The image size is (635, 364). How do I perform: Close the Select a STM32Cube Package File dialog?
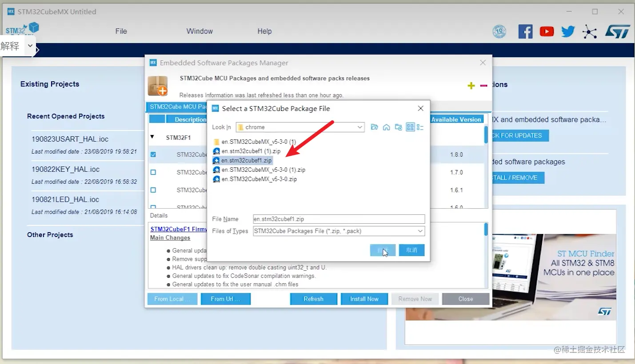(420, 108)
